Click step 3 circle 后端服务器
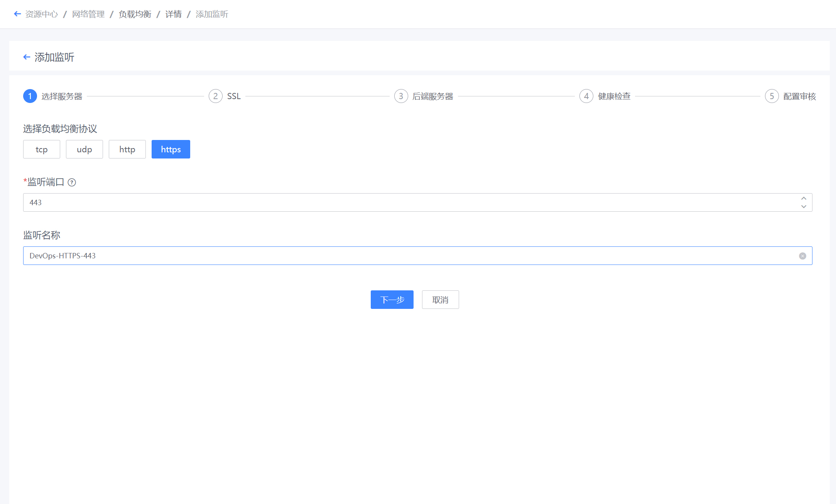 point(401,96)
